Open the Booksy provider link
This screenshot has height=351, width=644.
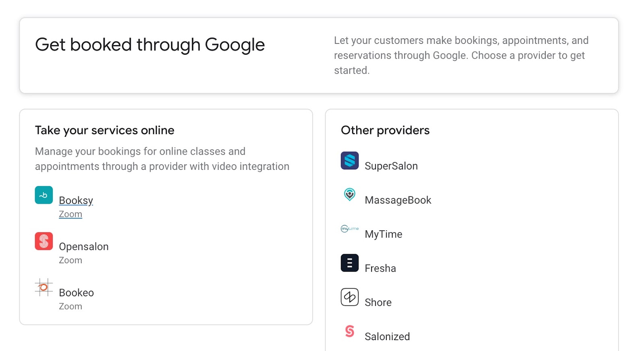[x=76, y=200]
